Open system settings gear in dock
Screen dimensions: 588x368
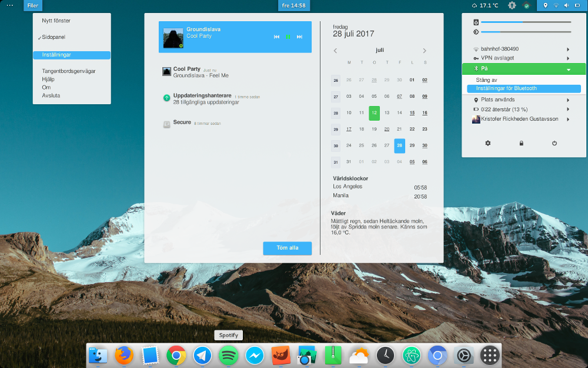click(x=463, y=355)
